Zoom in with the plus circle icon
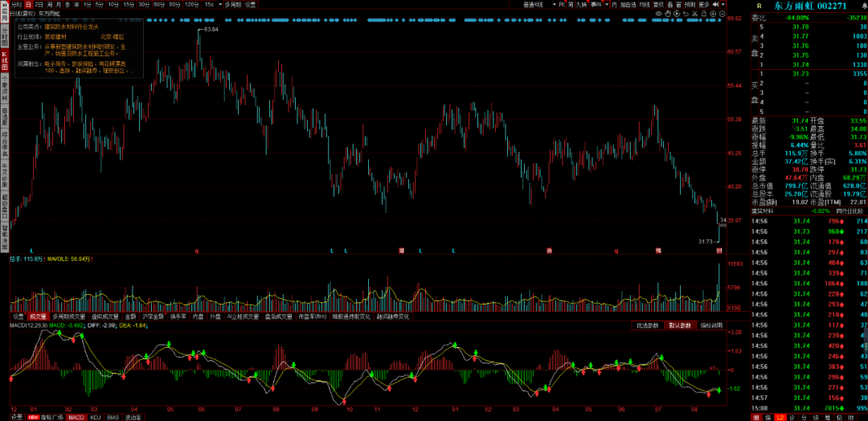Viewport: 868px width, 421px height. pyautogui.click(x=713, y=14)
